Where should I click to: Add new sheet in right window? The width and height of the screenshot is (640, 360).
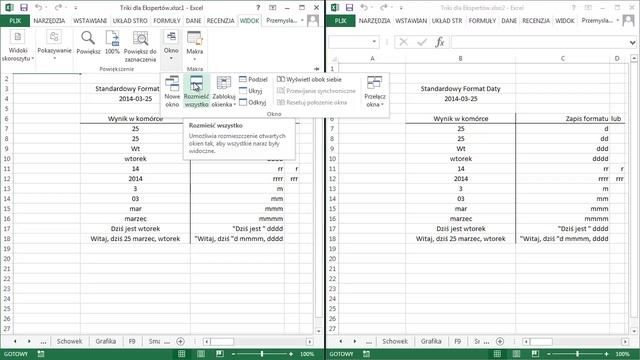pos(500,341)
